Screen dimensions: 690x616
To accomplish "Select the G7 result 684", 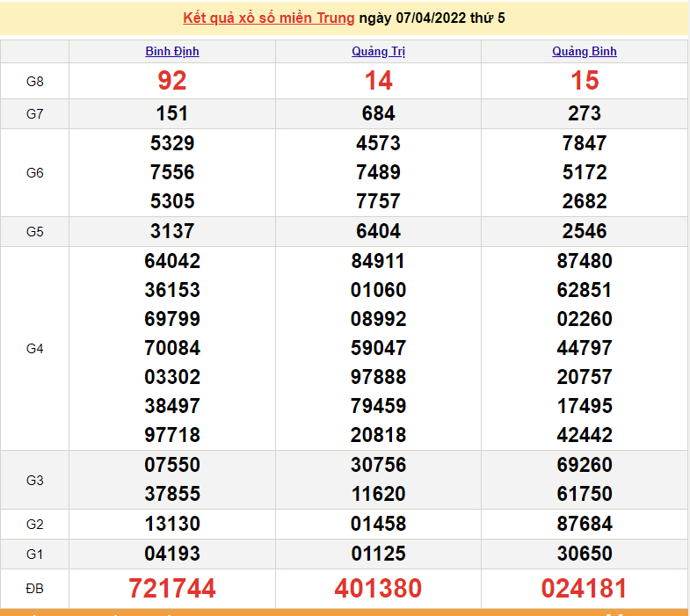I will 378,113.
